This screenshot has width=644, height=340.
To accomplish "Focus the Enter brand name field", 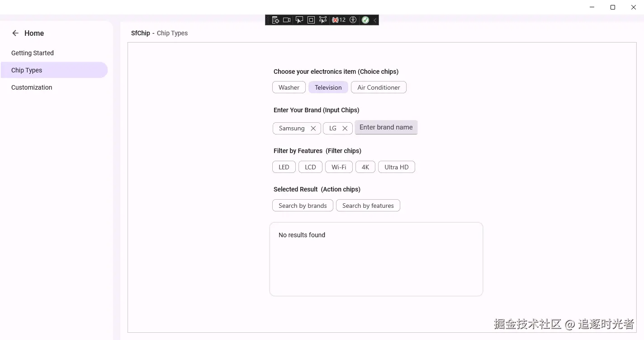I will 386,127.
